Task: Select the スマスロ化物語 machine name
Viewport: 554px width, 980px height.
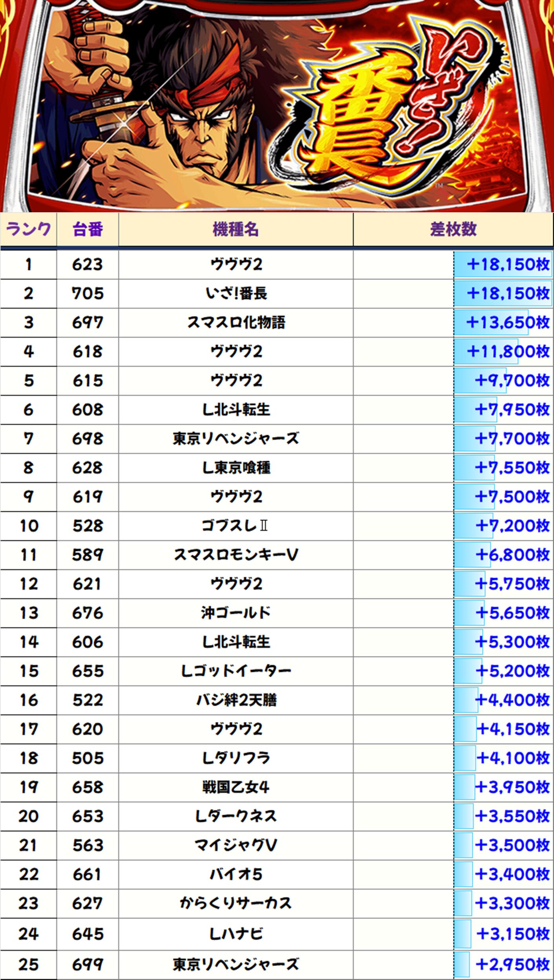Action: point(236,322)
